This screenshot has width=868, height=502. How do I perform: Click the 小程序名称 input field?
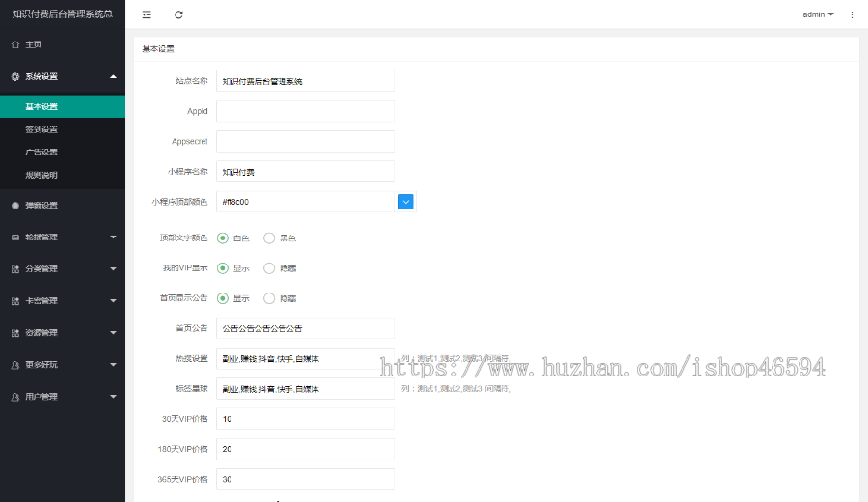306,172
